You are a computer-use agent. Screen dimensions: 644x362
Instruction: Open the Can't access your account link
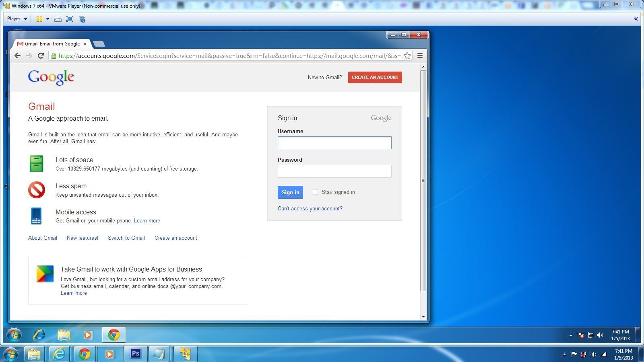coord(310,208)
